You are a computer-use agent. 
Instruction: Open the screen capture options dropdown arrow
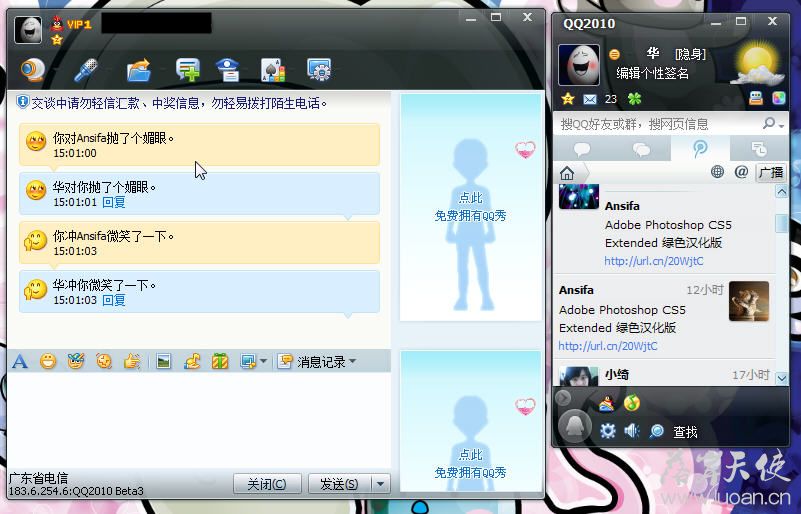click(263, 361)
